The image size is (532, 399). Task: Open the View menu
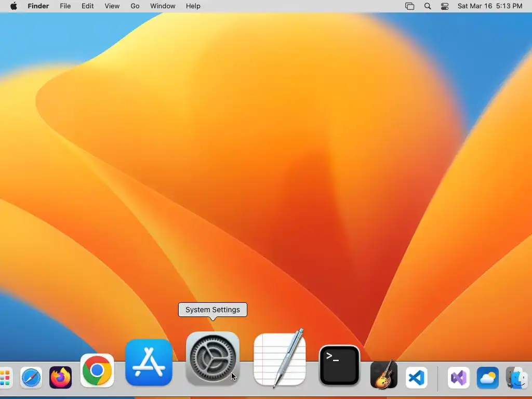[x=112, y=6]
